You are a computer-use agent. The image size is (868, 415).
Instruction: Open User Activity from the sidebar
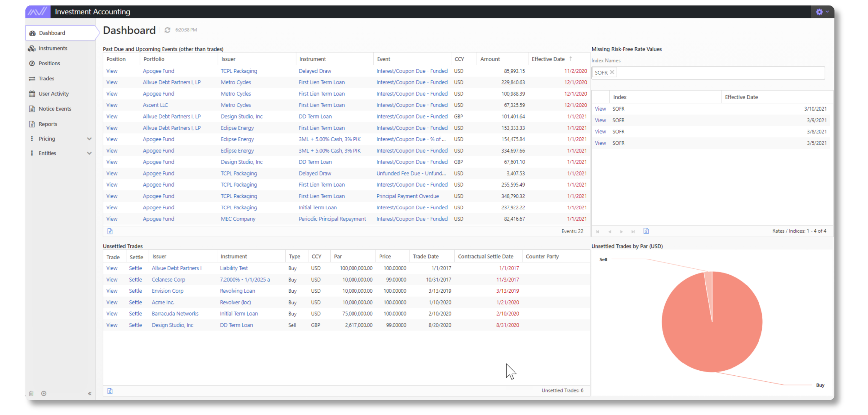point(54,93)
